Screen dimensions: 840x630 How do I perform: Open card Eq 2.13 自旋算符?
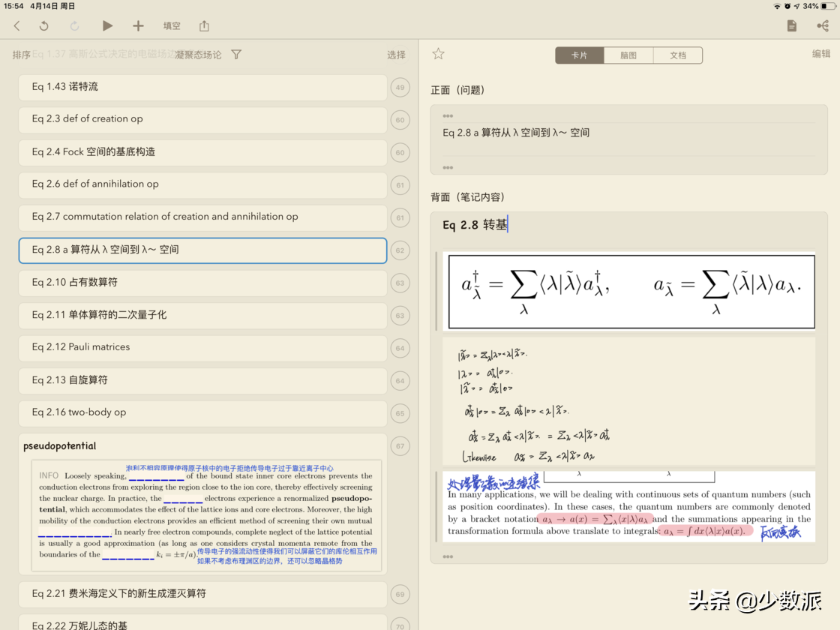[x=202, y=380]
